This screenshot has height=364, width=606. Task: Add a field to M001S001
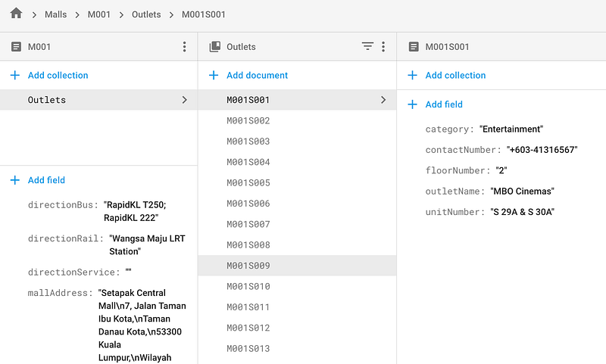(444, 104)
